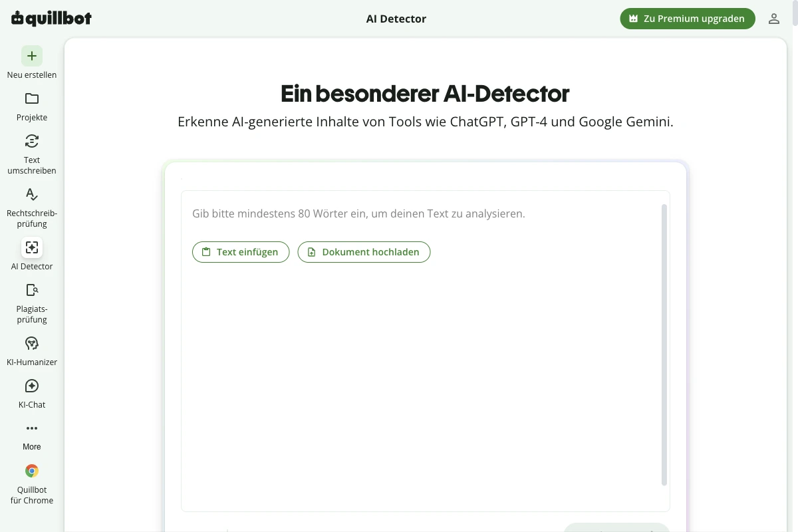Open the Projekte folder icon

point(32,98)
